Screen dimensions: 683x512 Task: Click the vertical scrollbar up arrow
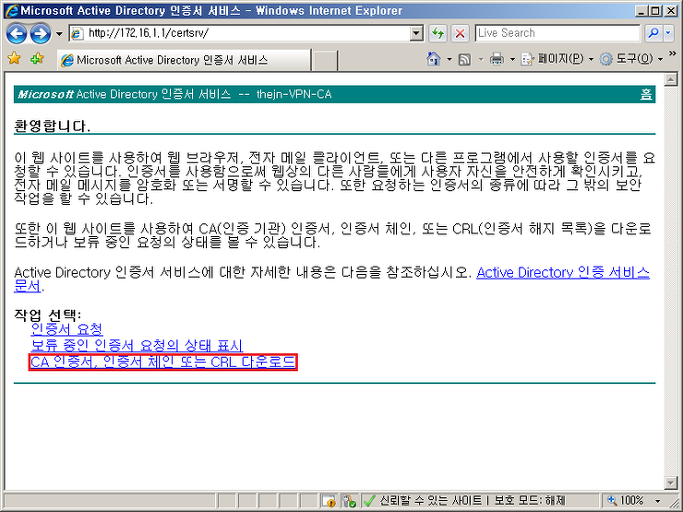[671, 79]
